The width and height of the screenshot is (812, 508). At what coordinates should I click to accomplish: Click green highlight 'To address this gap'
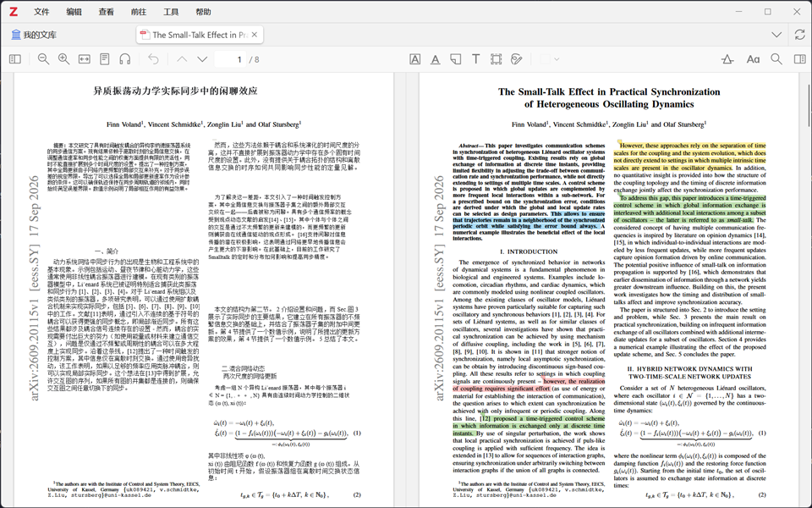[x=690, y=209]
